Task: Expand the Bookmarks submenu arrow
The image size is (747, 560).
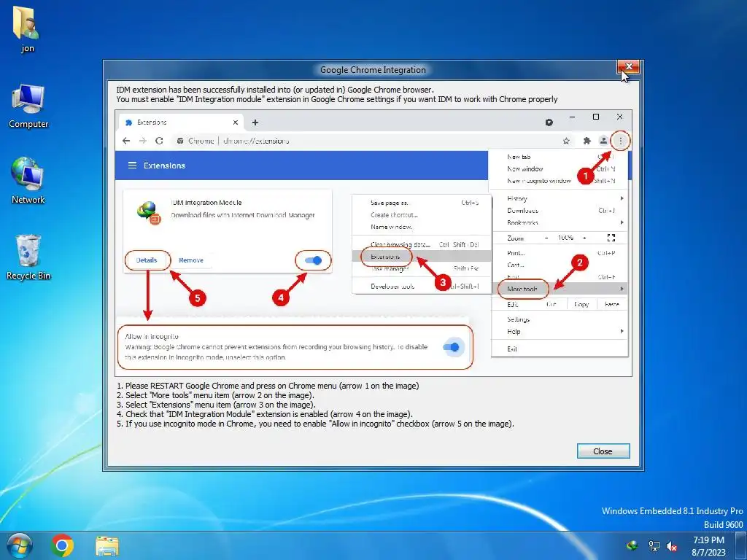Action: click(x=622, y=222)
